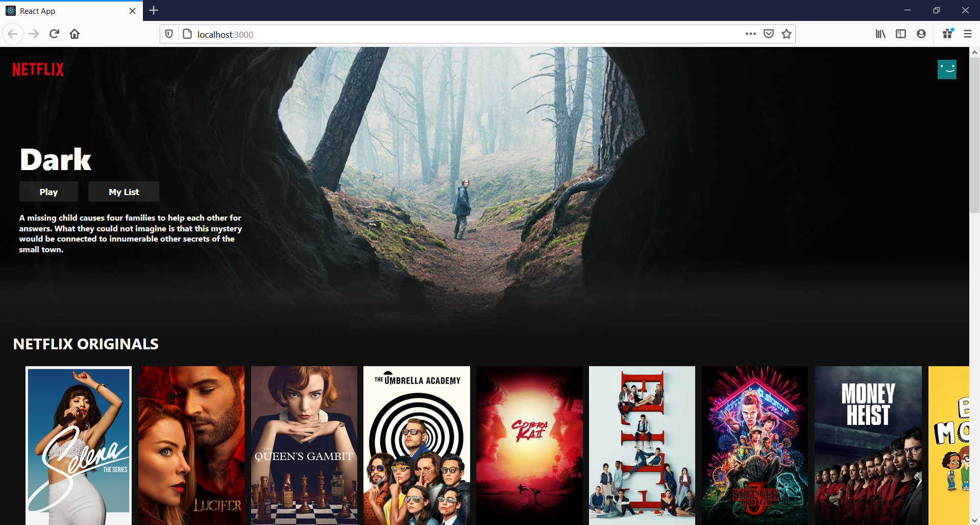Viewport: 980px width, 525px height.
Task: Open the user profile avatar
Action: [947, 69]
